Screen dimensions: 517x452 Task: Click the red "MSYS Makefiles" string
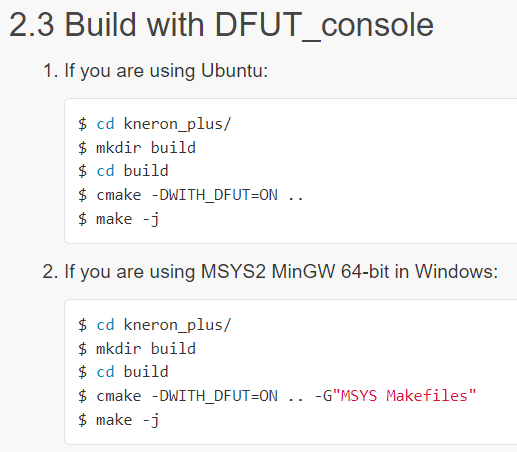click(404, 396)
